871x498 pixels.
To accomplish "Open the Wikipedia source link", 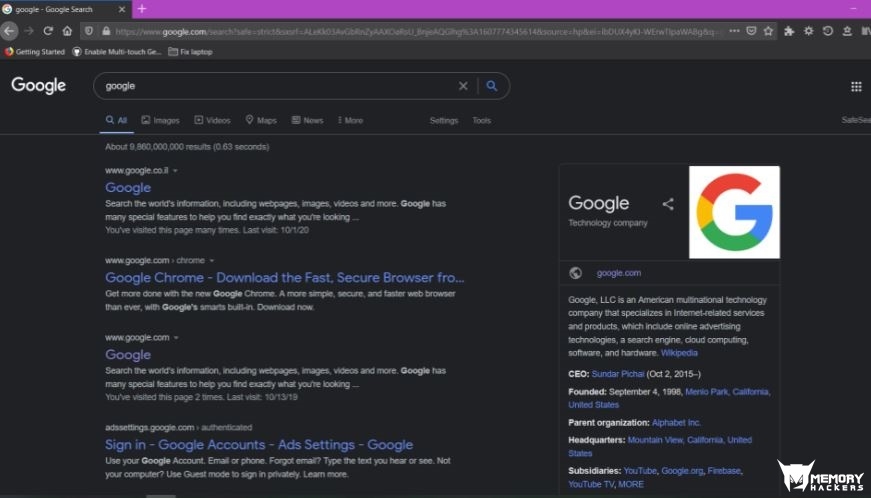I will [x=679, y=353].
